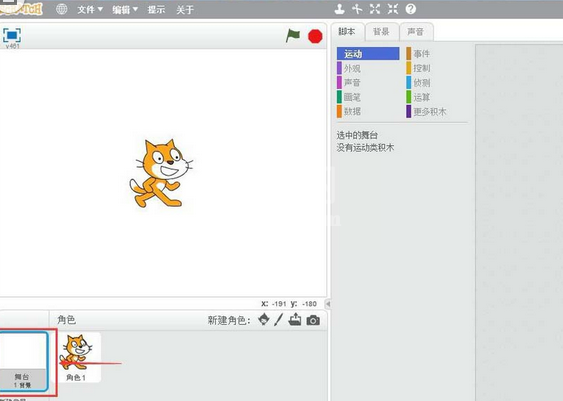This screenshot has width=563, height=401.
Task: Select the 角色1 sprite thumbnail
Action: tap(76, 358)
